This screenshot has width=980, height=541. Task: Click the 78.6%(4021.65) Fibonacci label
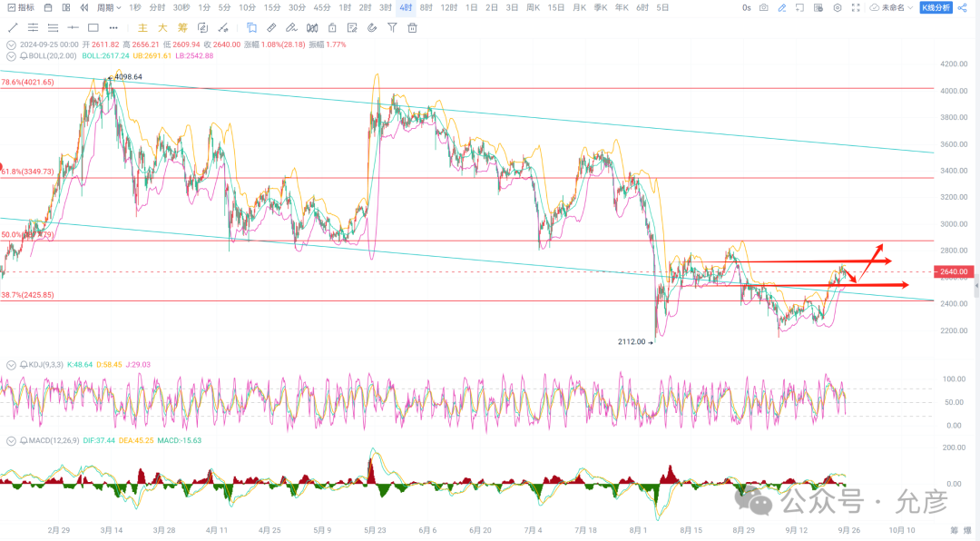(x=27, y=82)
